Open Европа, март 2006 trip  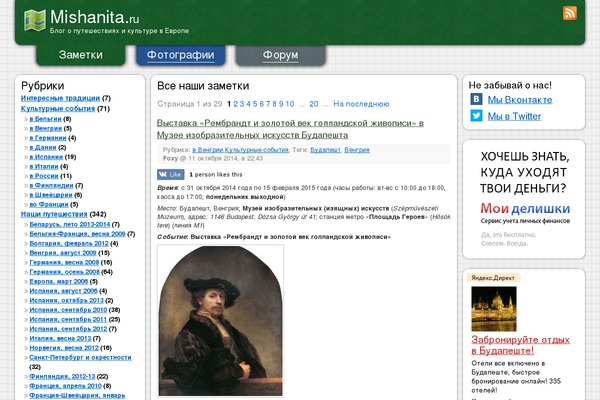tap(59, 281)
